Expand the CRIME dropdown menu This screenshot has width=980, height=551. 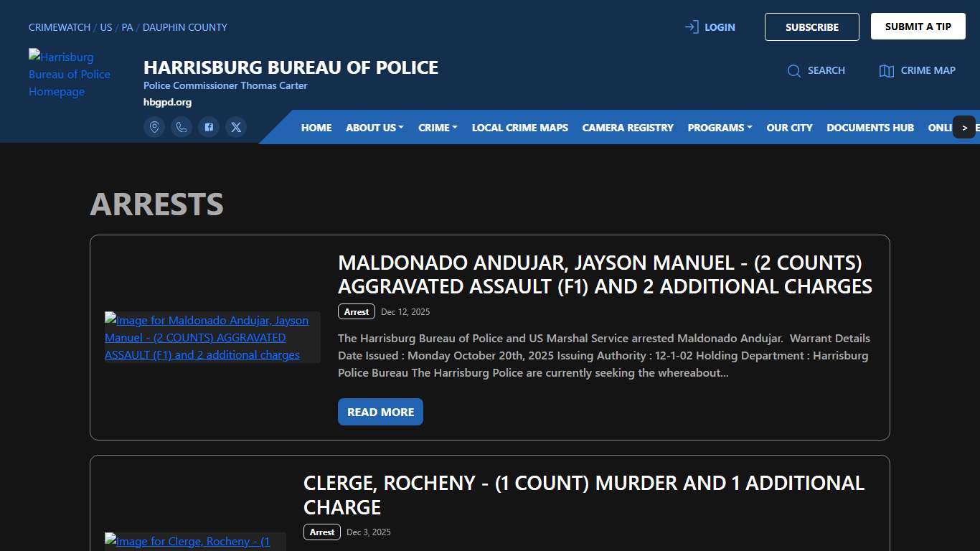click(437, 127)
